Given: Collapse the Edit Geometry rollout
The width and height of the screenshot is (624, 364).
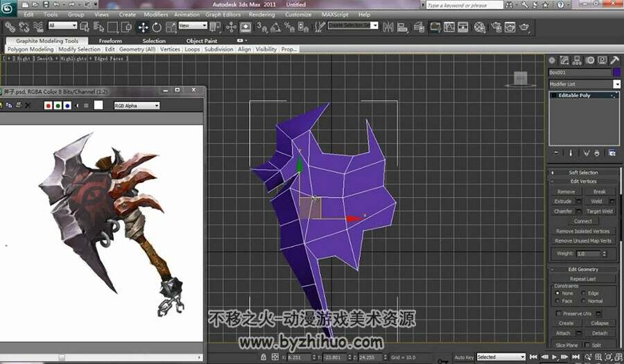Looking at the screenshot, I should tap(583, 269).
